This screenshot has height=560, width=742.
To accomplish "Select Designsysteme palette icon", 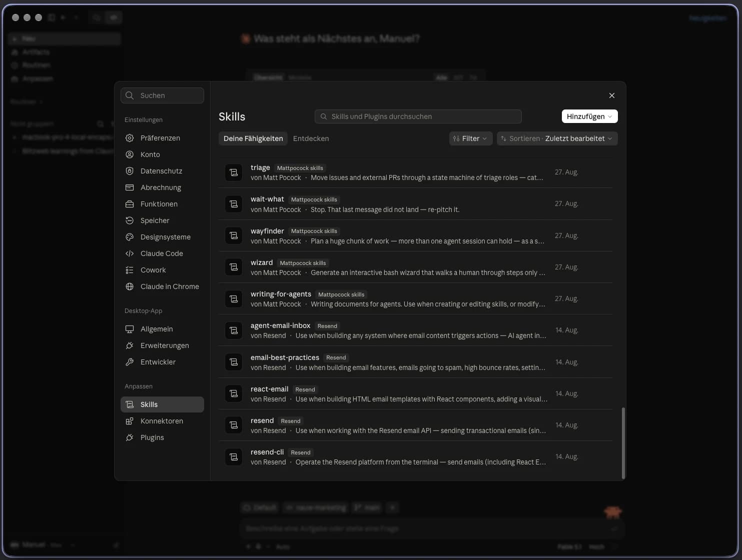I will coord(130,237).
